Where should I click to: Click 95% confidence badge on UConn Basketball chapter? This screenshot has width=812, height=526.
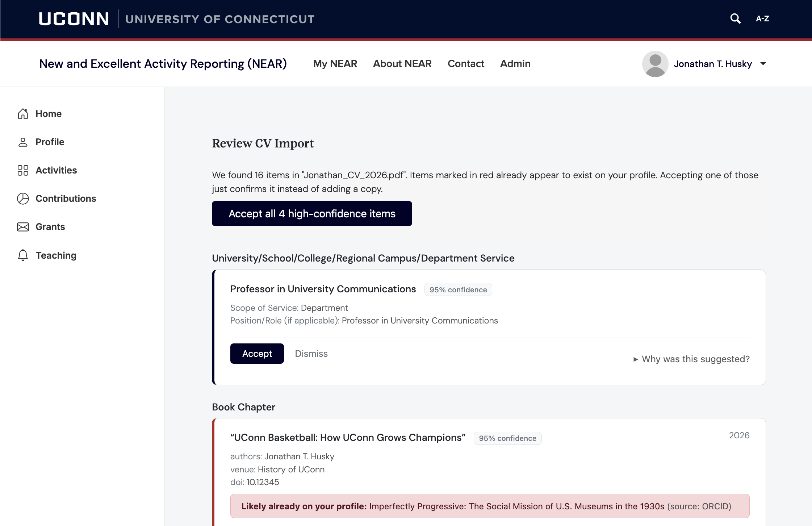pos(507,438)
